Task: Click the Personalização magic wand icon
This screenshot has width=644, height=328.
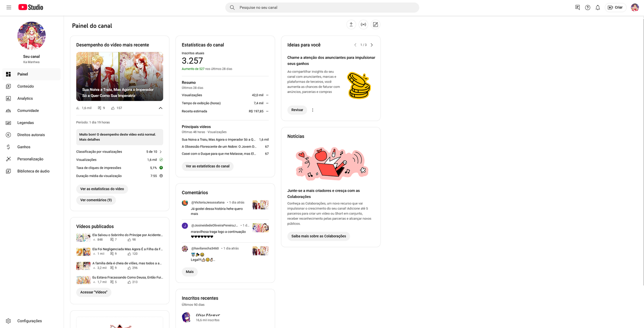Action: [8, 159]
